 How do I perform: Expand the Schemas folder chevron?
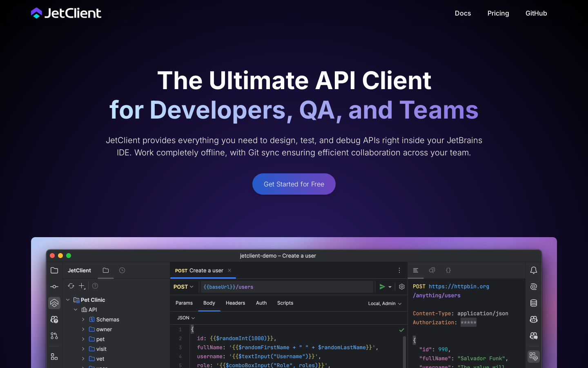pyautogui.click(x=83, y=319)
